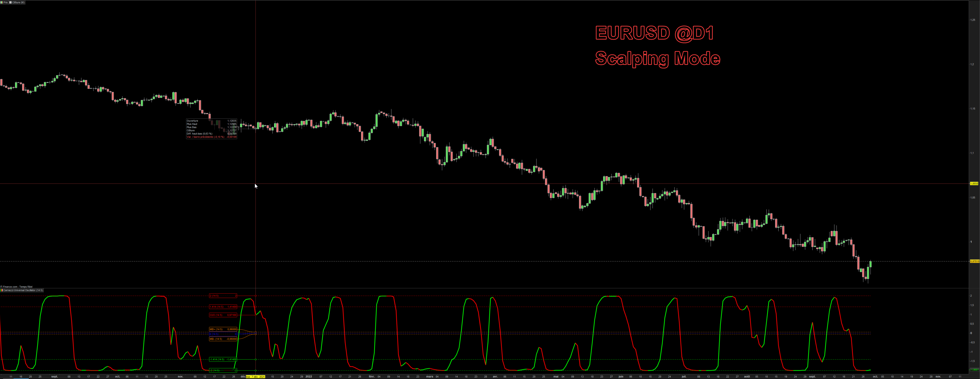The image size is (980, 379).
Task: Open the Prix series label settings
Action: [6, 2]
